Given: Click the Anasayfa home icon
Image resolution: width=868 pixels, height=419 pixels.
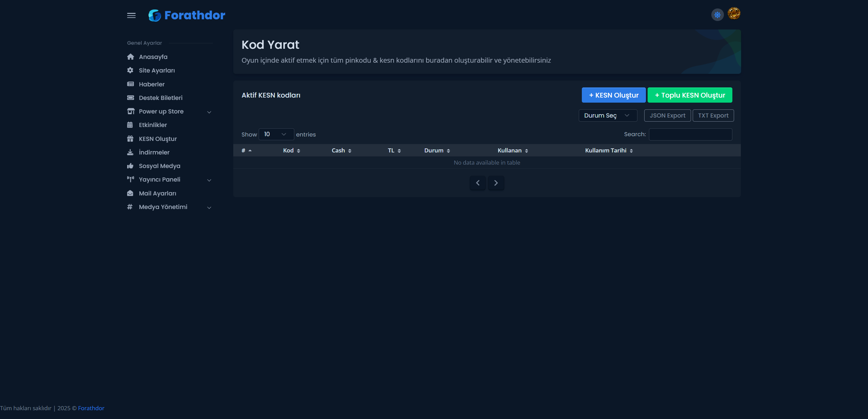Looking at the screenshot, I should pyautogui.click(x=131, y=57).
